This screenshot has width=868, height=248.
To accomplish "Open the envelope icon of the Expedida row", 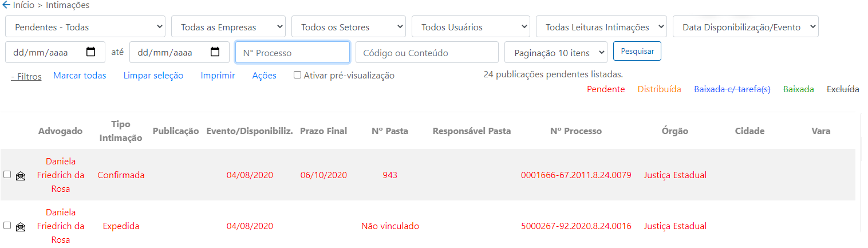I will pos(21,227).
